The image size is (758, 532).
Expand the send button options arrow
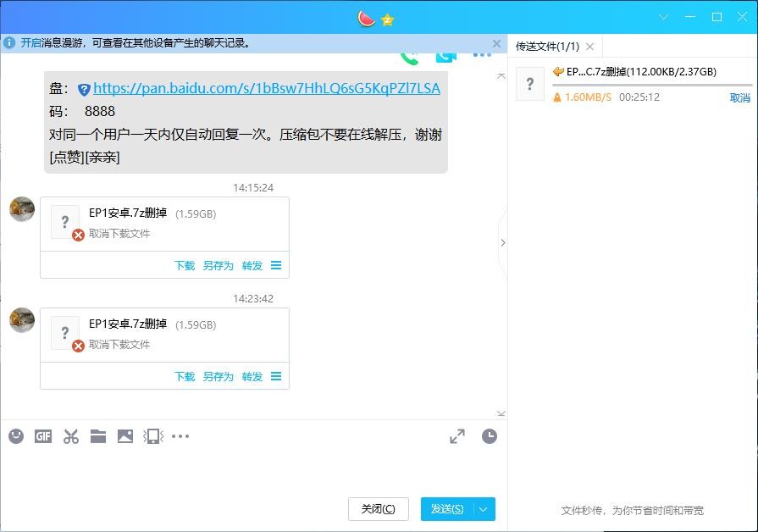pos(484,509)
